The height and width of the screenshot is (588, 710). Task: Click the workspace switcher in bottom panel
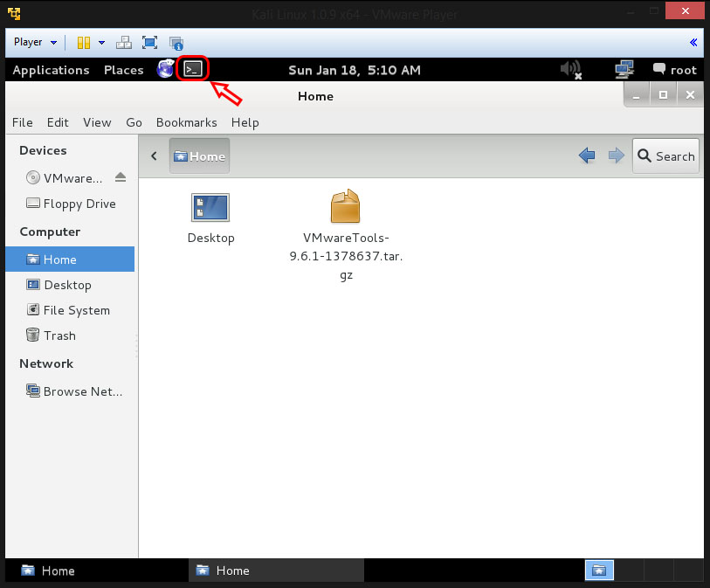[599, 571]
